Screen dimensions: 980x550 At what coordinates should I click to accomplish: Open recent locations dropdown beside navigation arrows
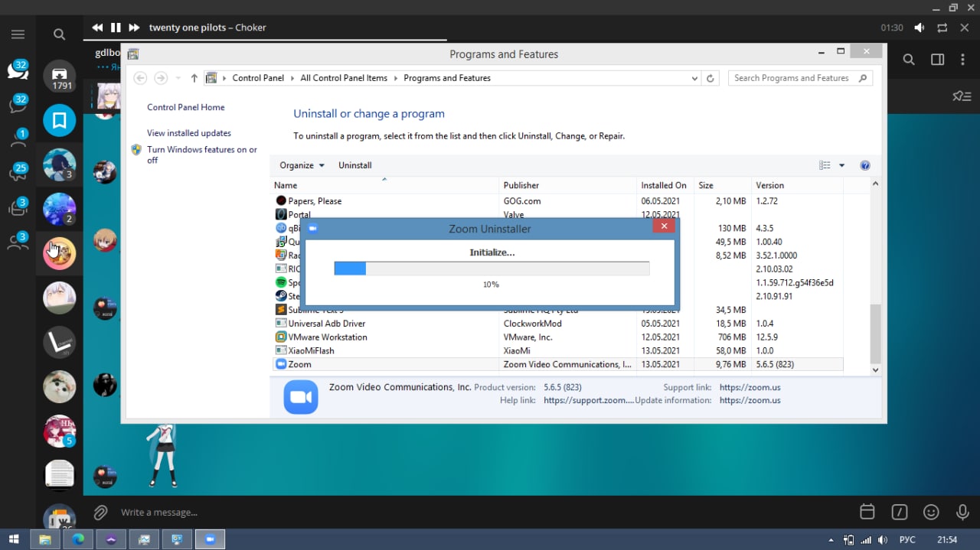[178, 78]
